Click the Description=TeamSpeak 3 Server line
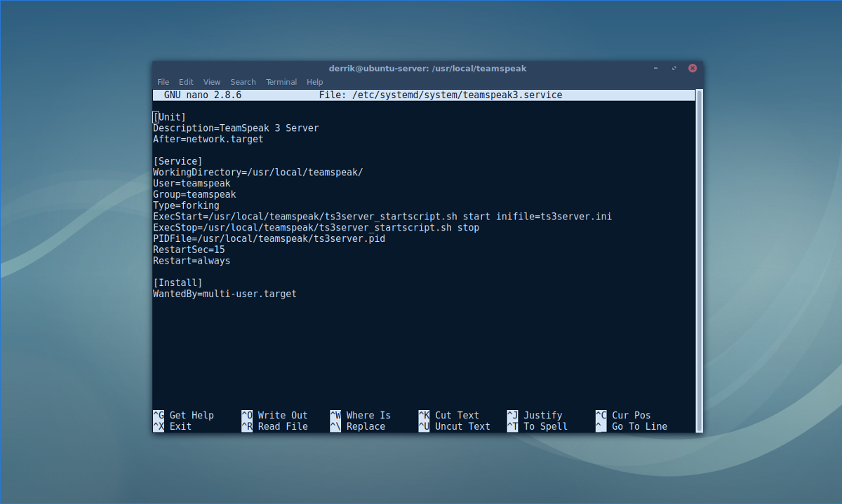This screenshot has height=504, width=842. click(236, 128)
